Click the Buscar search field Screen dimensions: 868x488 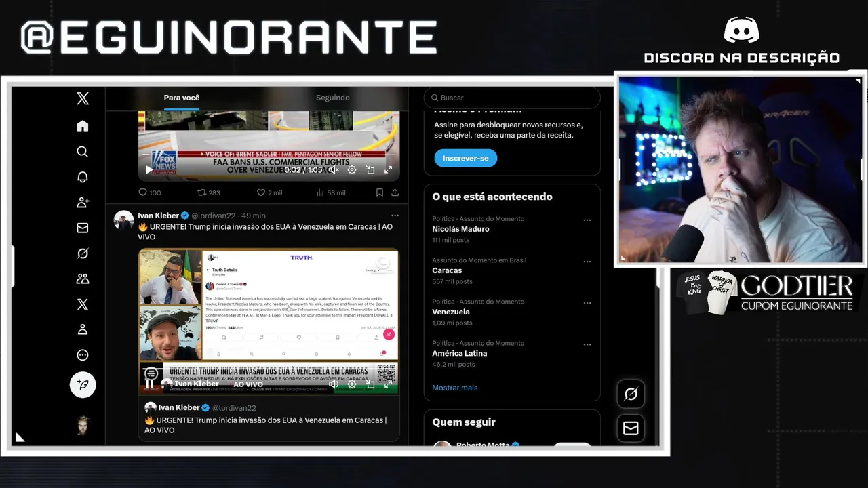[512, 98]
